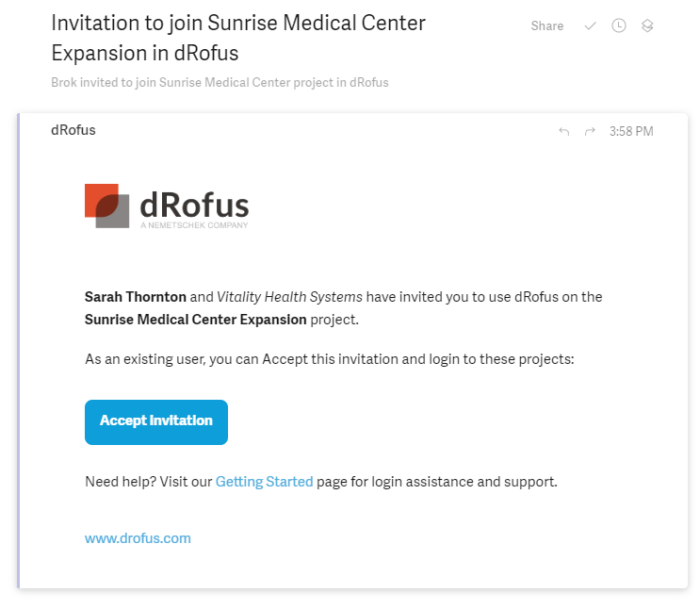Click the red and gray dRofus logo emblem

point(106,206)
